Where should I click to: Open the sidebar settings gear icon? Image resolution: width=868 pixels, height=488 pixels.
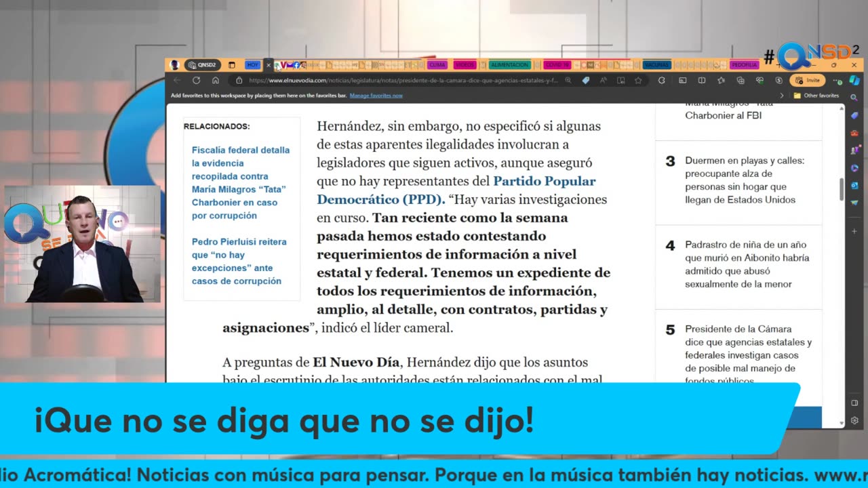tap(854, 420)
